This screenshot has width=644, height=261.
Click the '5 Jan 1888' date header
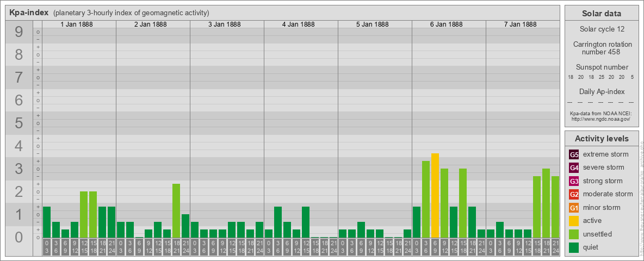coord(373,24)
